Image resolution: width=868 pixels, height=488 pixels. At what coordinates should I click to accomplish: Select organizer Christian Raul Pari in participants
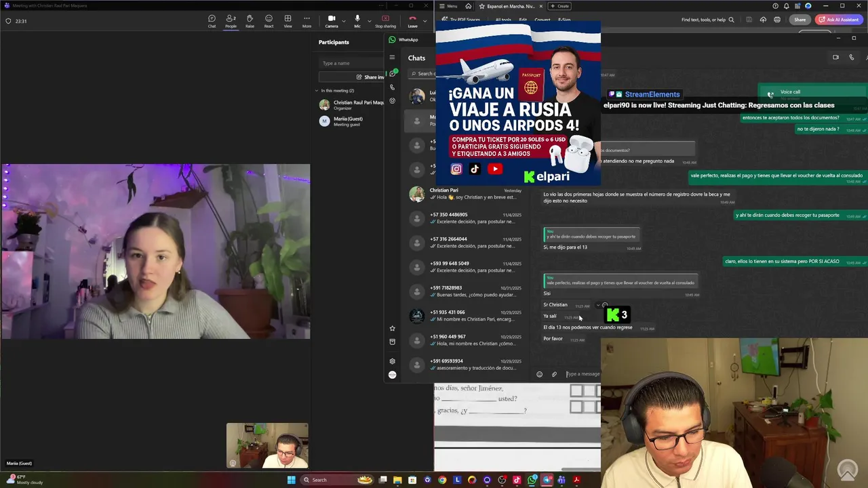point(351,105)
